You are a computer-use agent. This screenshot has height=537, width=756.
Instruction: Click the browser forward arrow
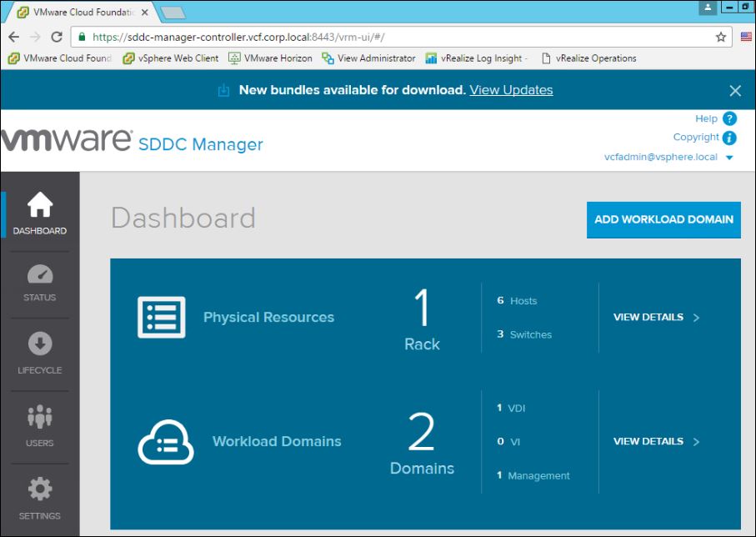tap(35, 37)
